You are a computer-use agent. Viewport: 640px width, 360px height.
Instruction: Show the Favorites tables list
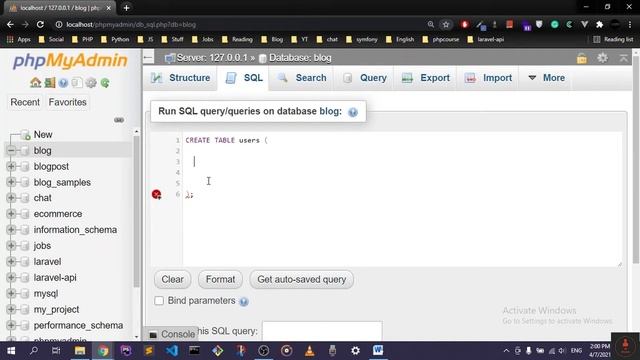pyautogui.click(x=67, y=102)
